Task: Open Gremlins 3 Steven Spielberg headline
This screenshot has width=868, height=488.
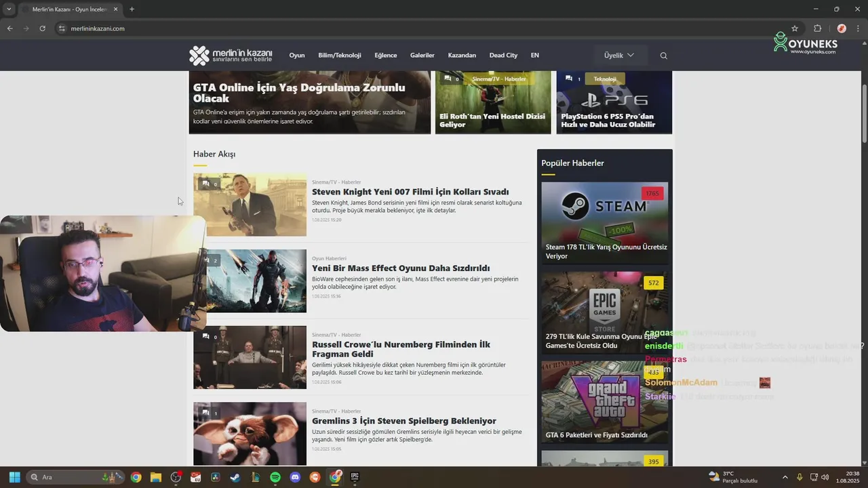Action: [x=404, y=421]
